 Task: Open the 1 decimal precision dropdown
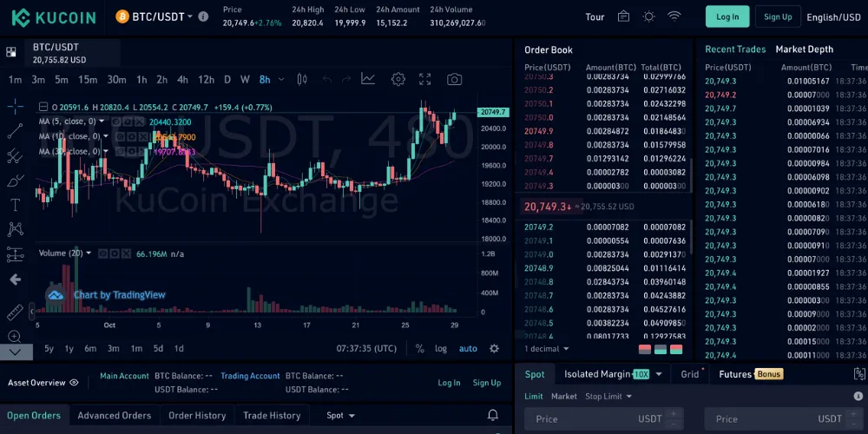point(548,348)
